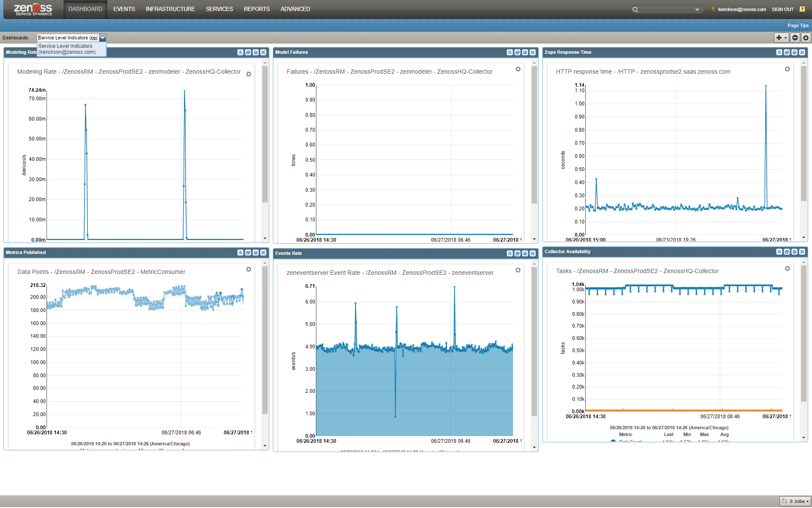Open the add portlet plus dropdown
The width and height of the screenshot is (812, 508).
coord(781,38)
